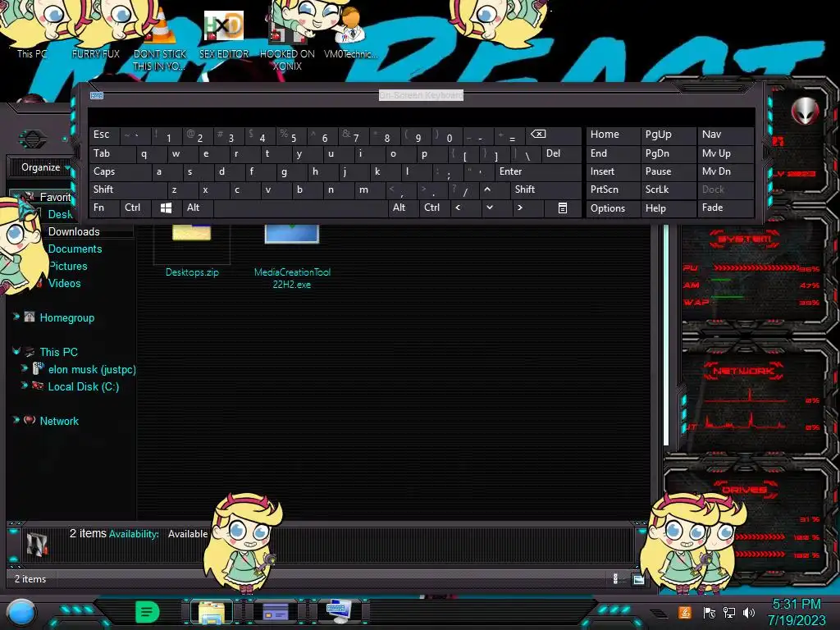Click the context menu key on the keyboard

pyautogui.click(x=563, y=208)
